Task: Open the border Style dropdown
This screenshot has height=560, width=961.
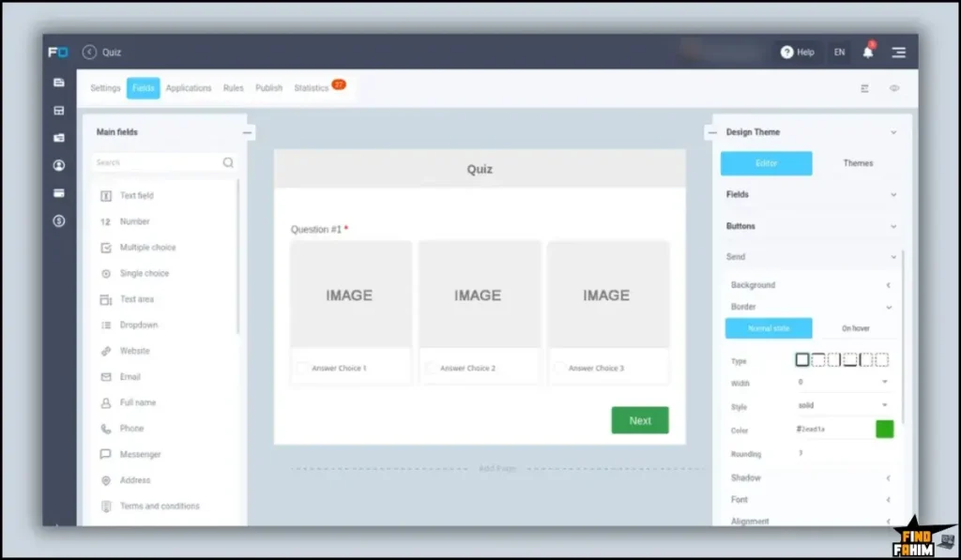Action: 841,405
